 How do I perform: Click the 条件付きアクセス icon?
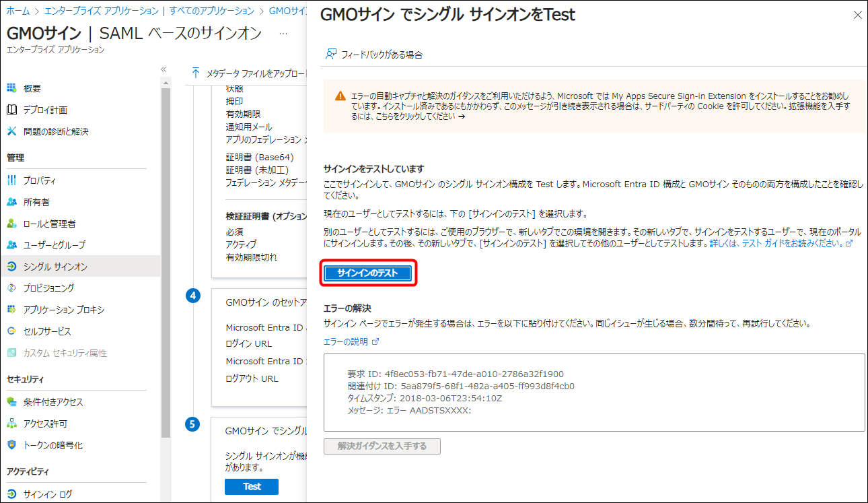tap(11, 402)
